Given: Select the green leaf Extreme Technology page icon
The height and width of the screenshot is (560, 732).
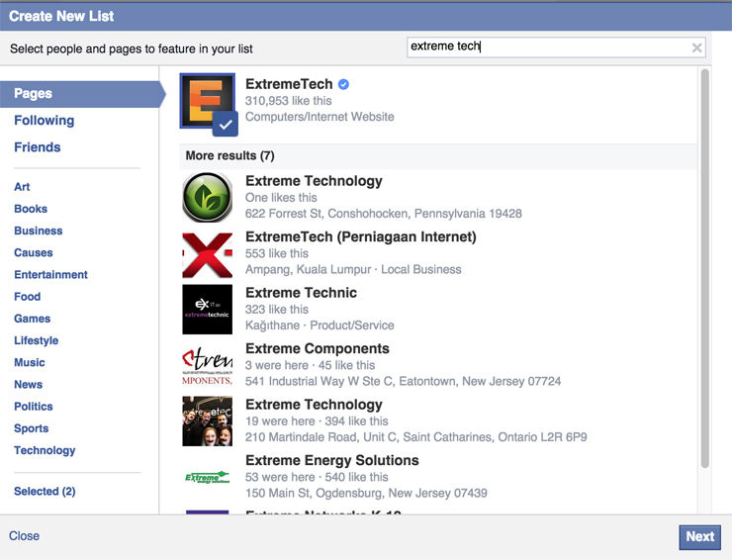Looking at the screenshot, I should click(208, 197).
